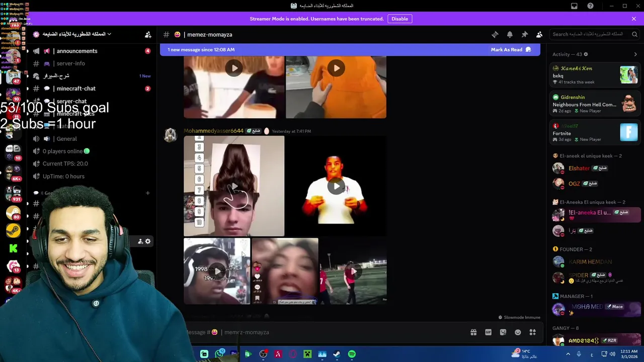Add channel plus icon in category
This screenshot has height=362, width=644.
(x=147, y=193)
